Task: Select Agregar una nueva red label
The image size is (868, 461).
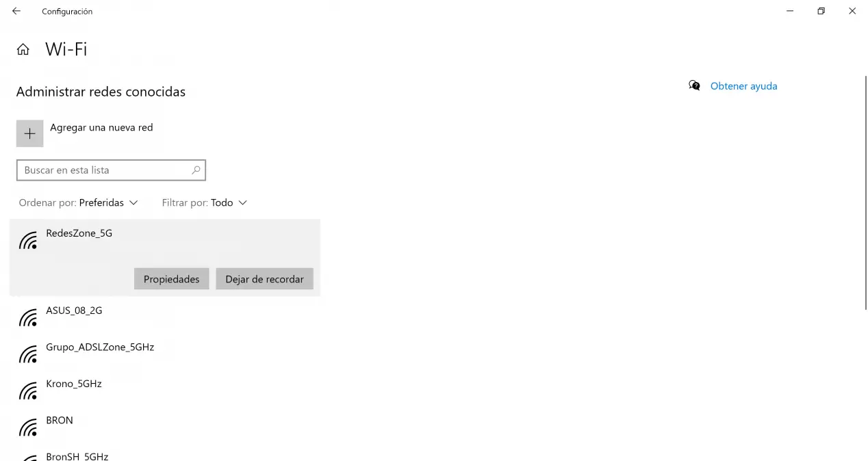Action: pos(101,127)
